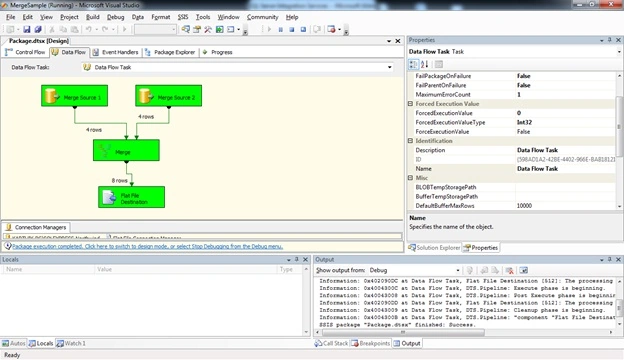Click the Stop Debugging square icon
Image resolution: width=624 pixels, height=360 pixels.
click(292, 29)
